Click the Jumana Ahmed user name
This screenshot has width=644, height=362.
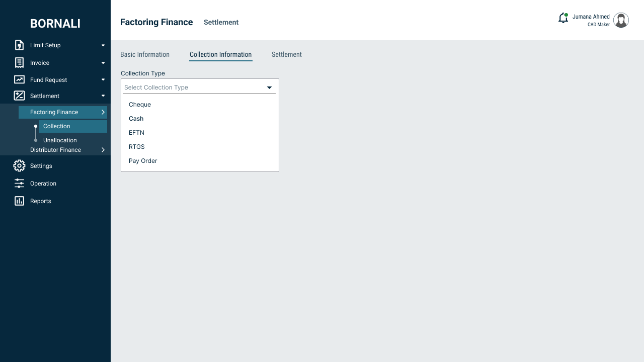(x=591, y=17)
